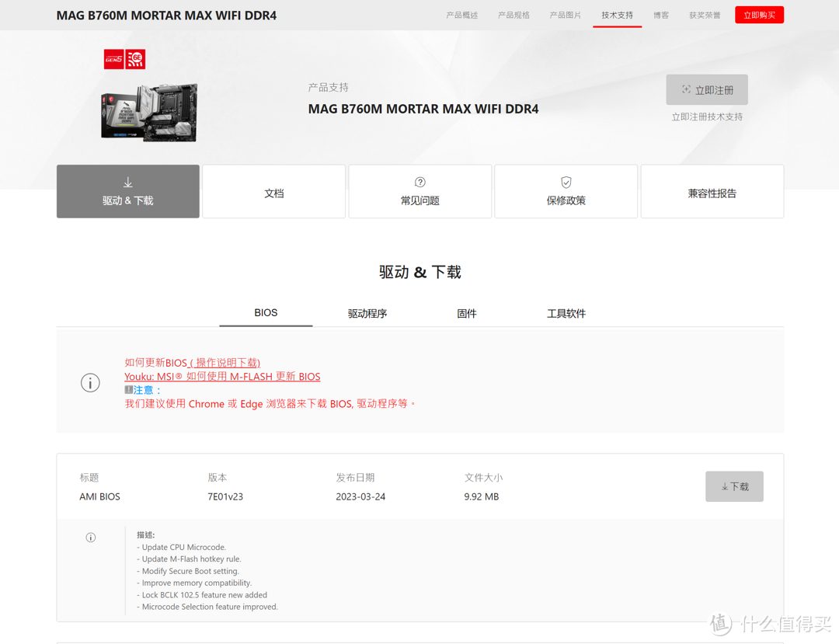Select the 技术支持 nav tab
The height and width of the screenshot is (644, 839).
[x=617, y=15]
